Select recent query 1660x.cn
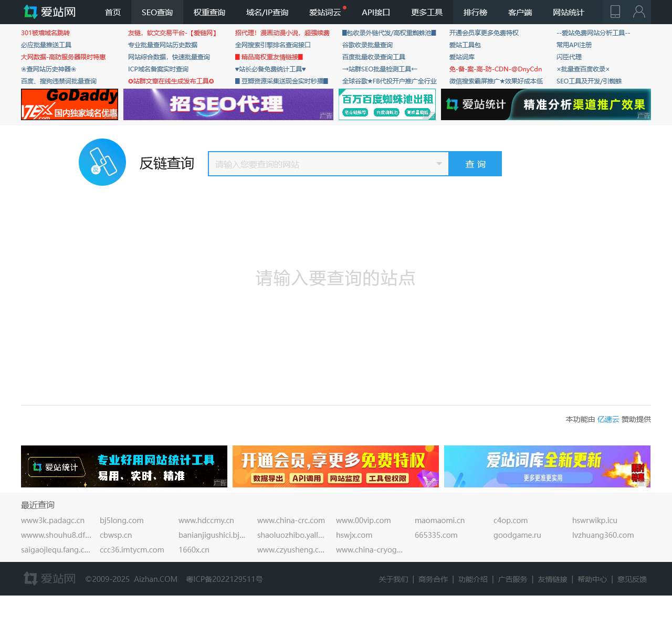Screen dimensions: 672x627 [194, 550]
